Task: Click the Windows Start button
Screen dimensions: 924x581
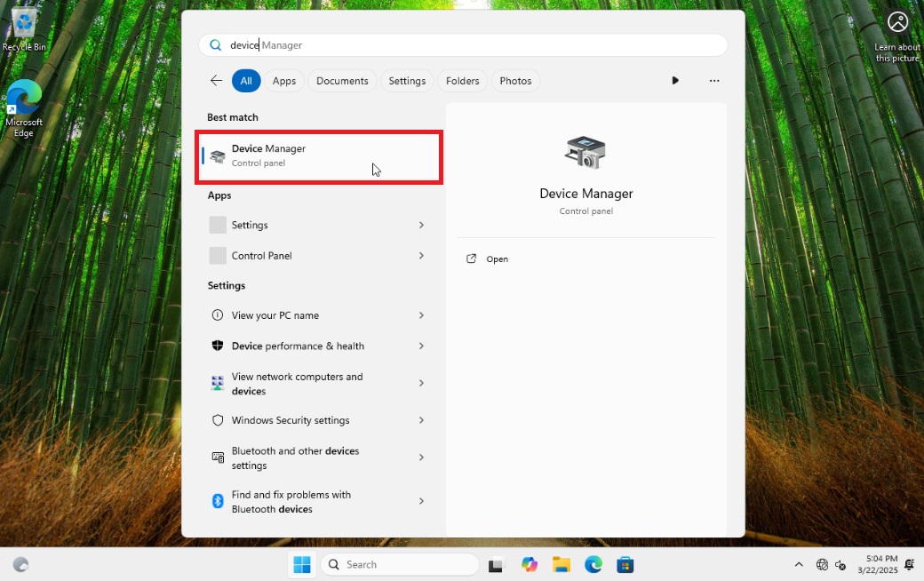Action: [302, 564]
